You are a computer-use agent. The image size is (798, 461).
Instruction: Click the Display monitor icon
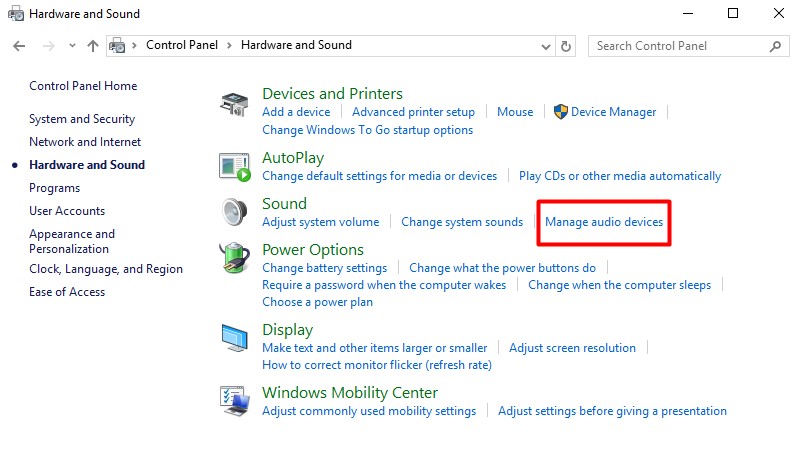pyautogui.click(x=234, y=339)
